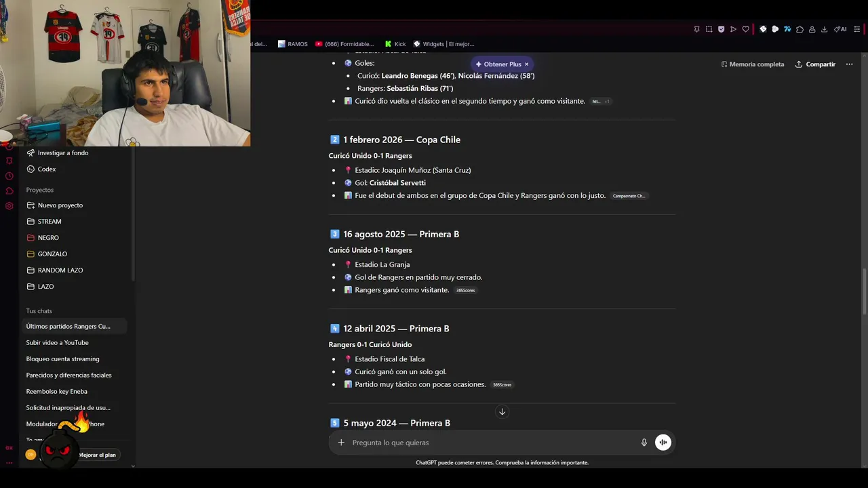Click the white cloud extension icon
Viewport: 868px width, 488px height.
click(x=775, y=29)
